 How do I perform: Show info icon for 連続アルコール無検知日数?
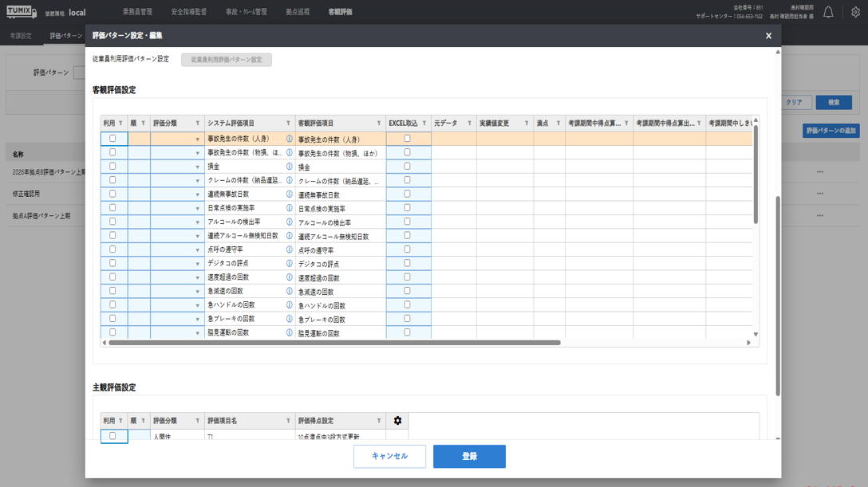click(x=289, y=235)
